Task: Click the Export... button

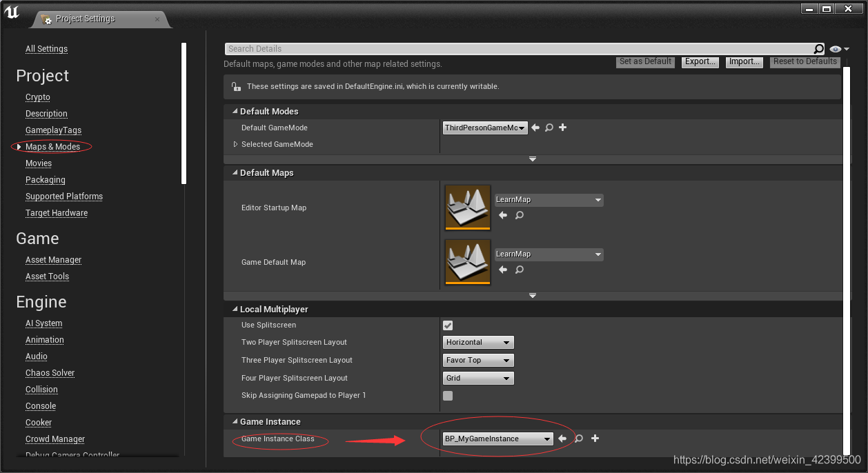Action: click(x=700, y=61)
